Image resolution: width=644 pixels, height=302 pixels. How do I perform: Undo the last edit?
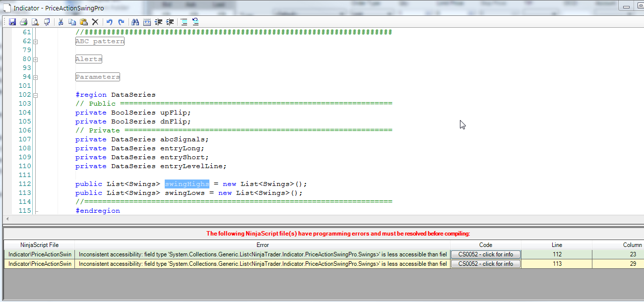pyautogui.click(x=110, y=22)
